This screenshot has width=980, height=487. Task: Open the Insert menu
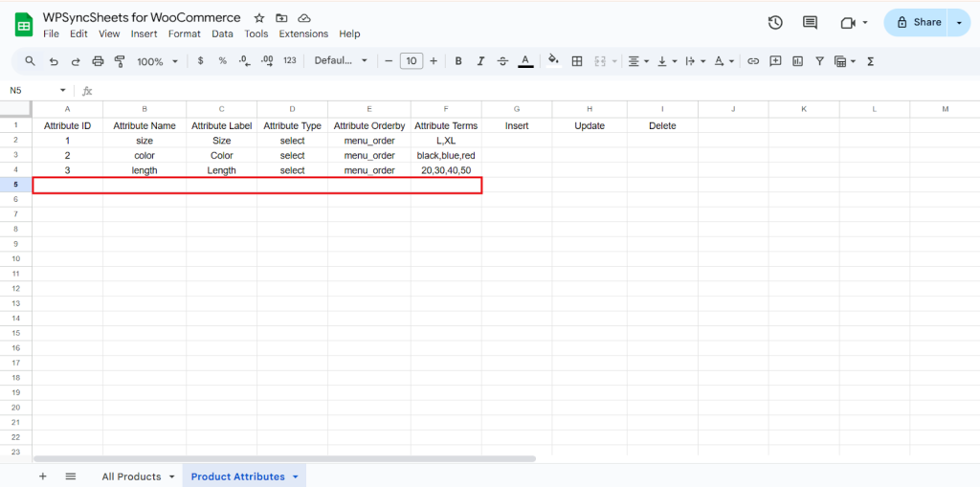(x=144, y=33)
